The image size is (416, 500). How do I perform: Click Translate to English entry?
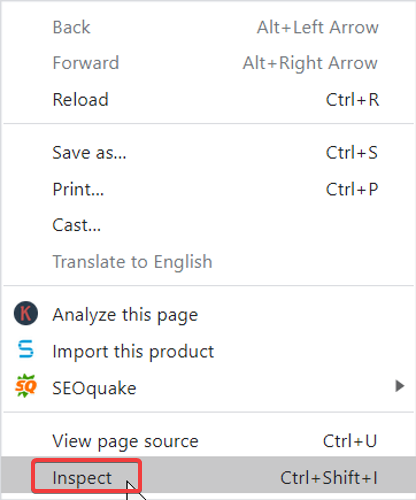[x=132, y=262]
